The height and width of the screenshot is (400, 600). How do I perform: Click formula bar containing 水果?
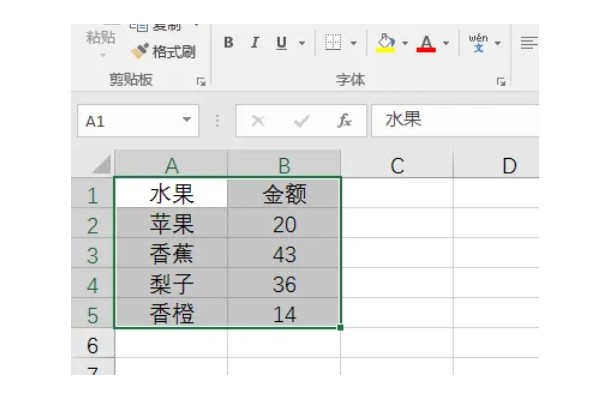(x=455, y=120)
